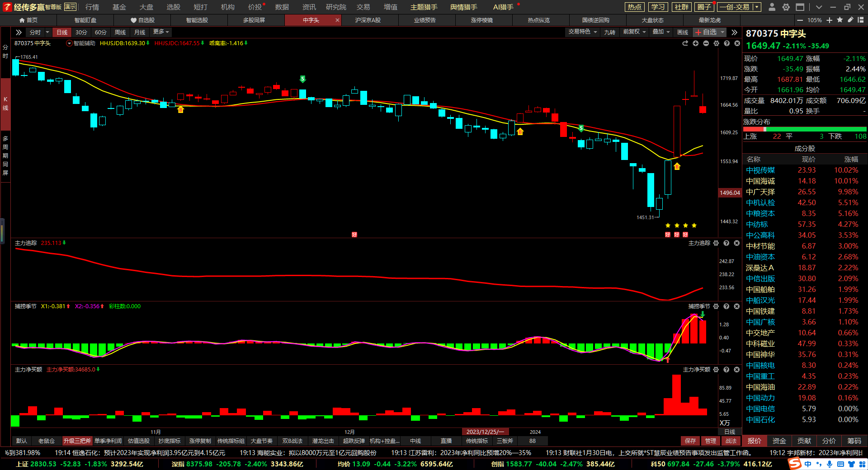This screenshot has height=470, width=868.
Task: Open 主力净买额 settings gear
Action: pos(716,370)
